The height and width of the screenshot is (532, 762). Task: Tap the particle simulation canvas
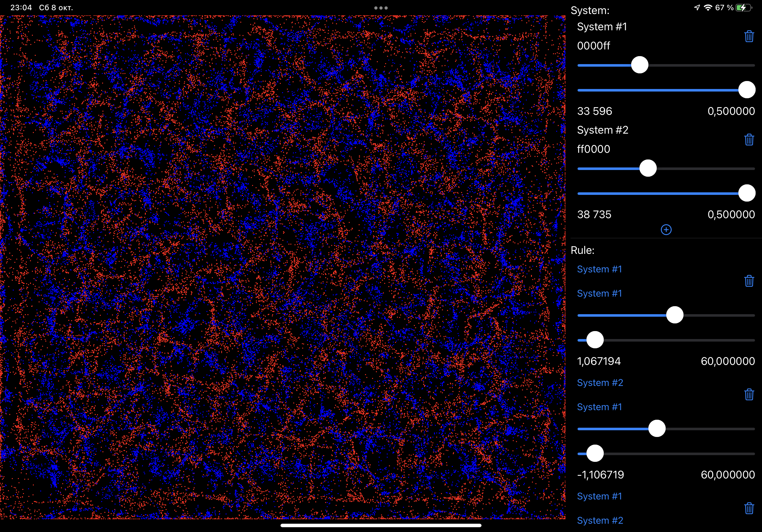[283, 267]
